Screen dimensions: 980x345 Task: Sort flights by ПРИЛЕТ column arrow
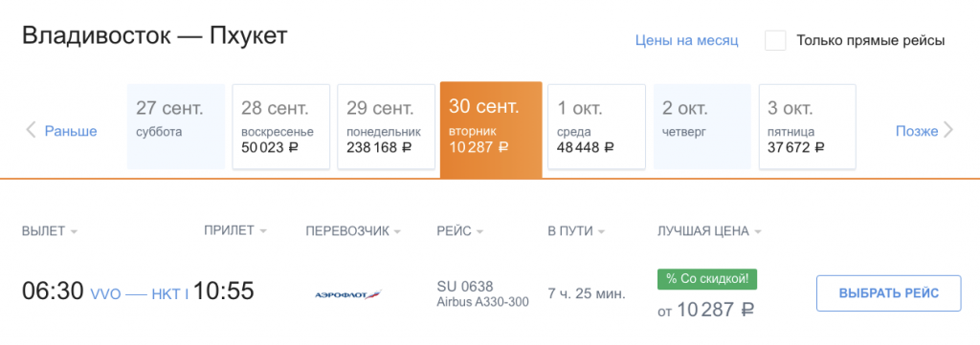pos(263,231)
